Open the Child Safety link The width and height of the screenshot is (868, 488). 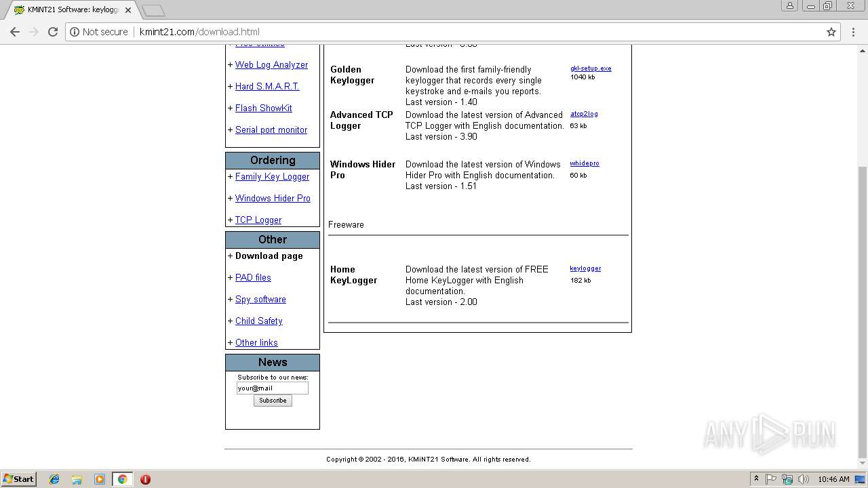coord(259,321)
